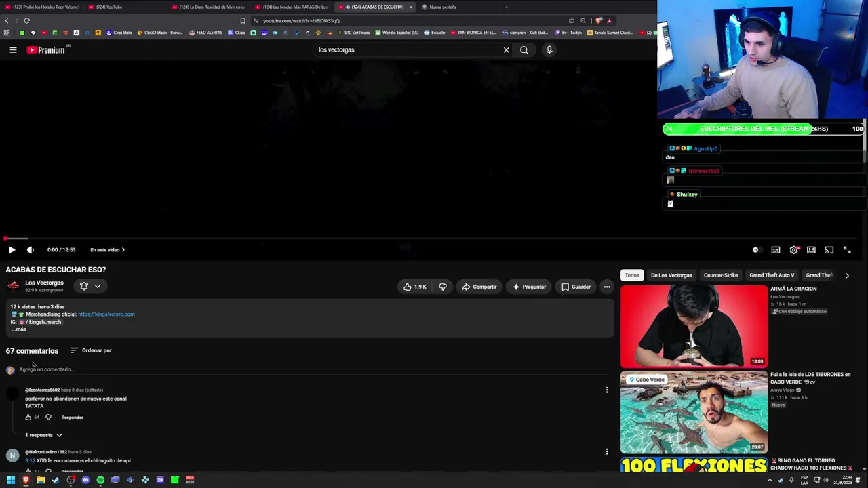The image size is (868, 488).
Task: Cast the video to a device
Action: tap(829, 250)
